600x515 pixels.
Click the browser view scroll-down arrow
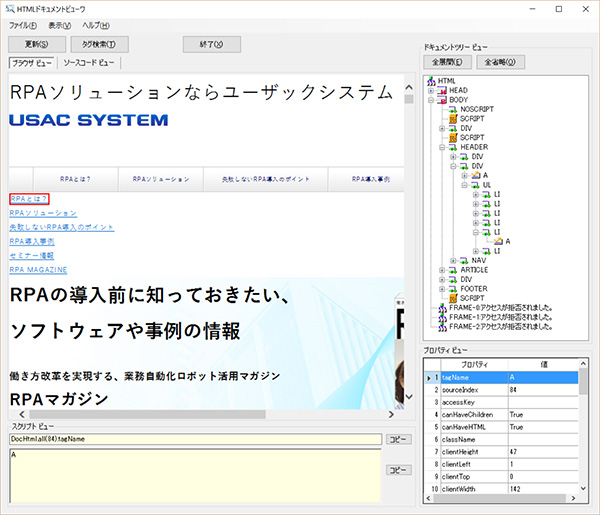click(x=409, y=396)
